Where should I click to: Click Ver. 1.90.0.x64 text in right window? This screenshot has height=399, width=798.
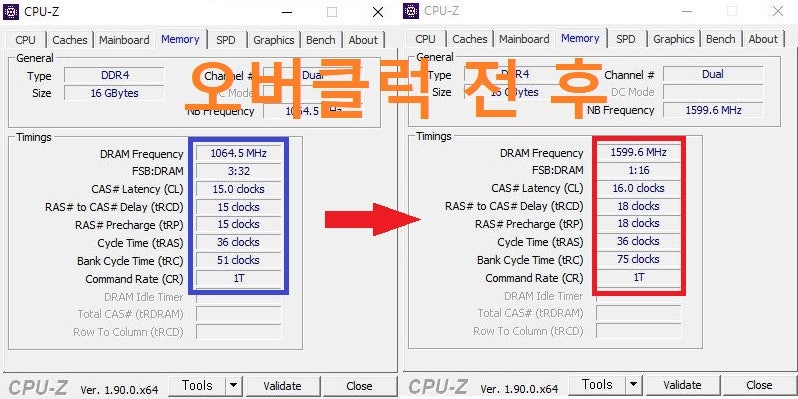pyautogui.click(x=519, y=389)
